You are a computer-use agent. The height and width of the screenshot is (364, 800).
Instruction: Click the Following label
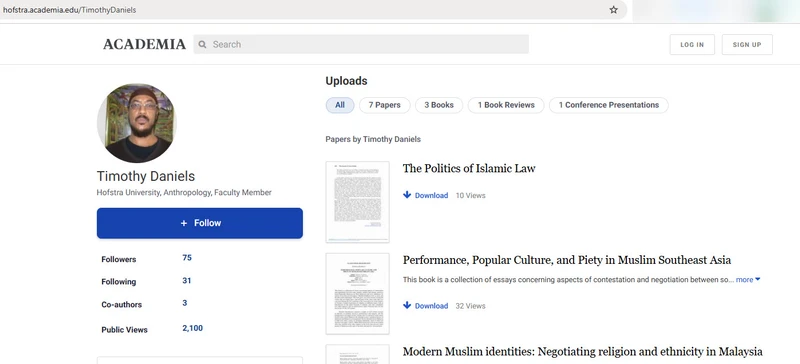pos(119,282)
